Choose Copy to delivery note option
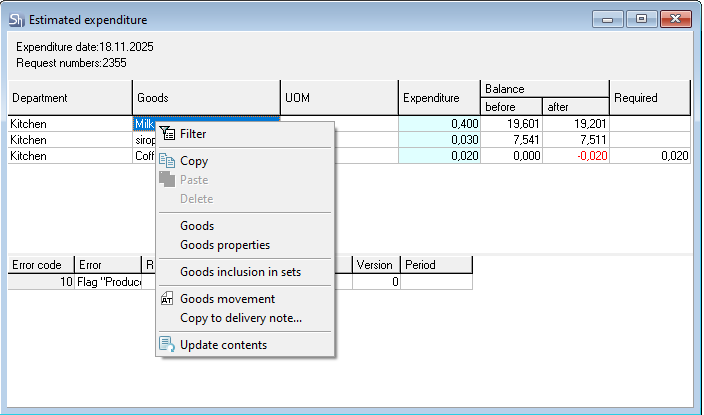Screen dimensions: 704x415 click(x=240, y=318)
